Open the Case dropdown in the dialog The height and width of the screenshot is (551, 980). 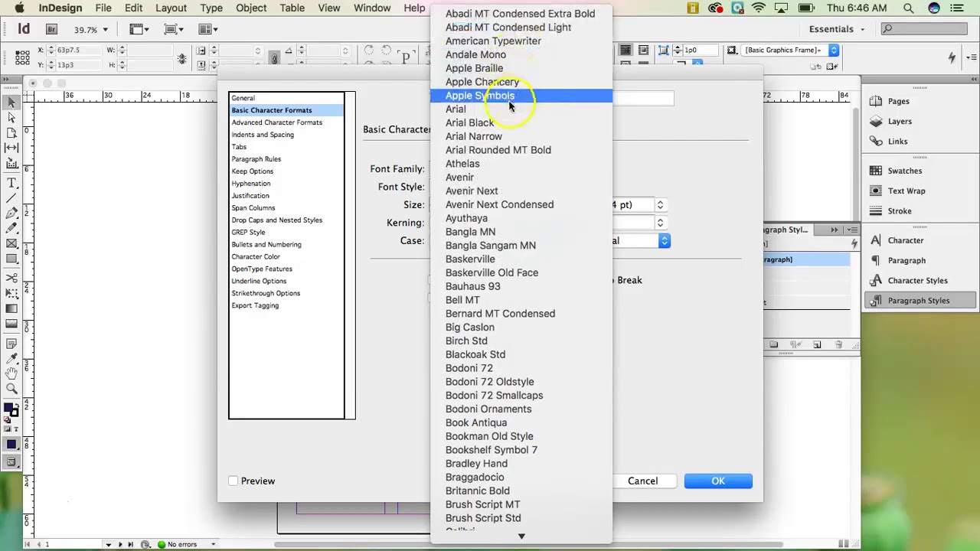point(664,240)
